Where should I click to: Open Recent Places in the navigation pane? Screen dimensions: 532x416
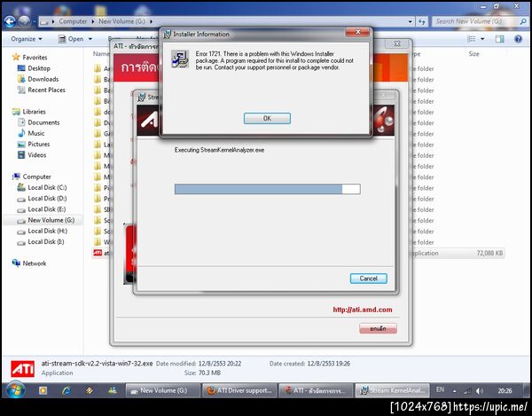click(46, 90)
